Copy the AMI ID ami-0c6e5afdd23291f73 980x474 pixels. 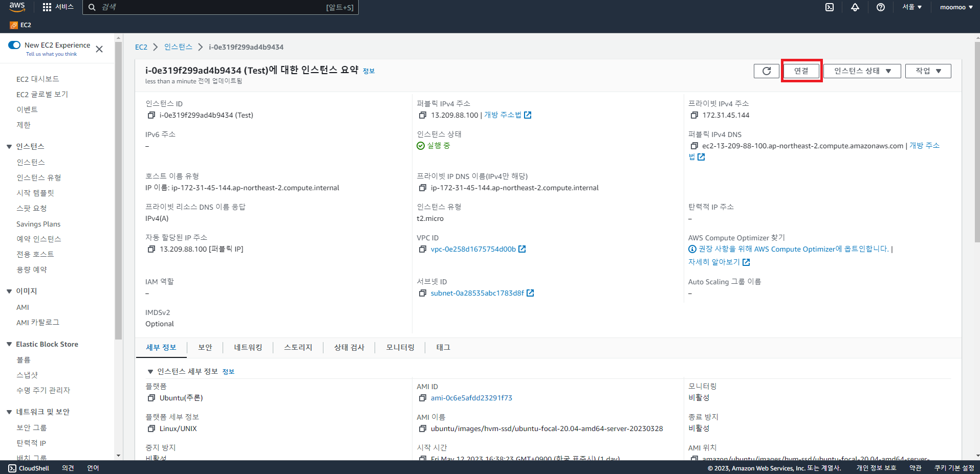click(423, 398)
